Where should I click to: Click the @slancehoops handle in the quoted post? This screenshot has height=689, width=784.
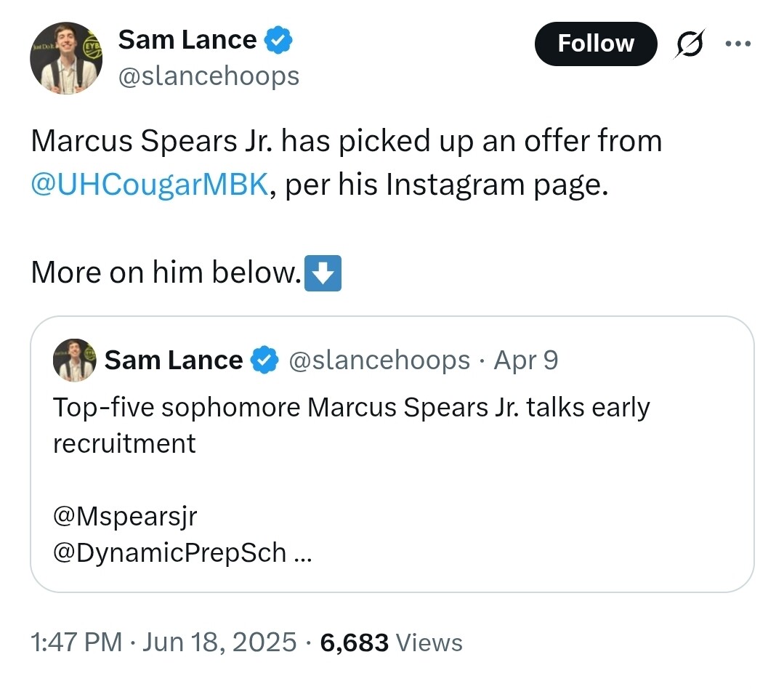click(x=379, y=360)
